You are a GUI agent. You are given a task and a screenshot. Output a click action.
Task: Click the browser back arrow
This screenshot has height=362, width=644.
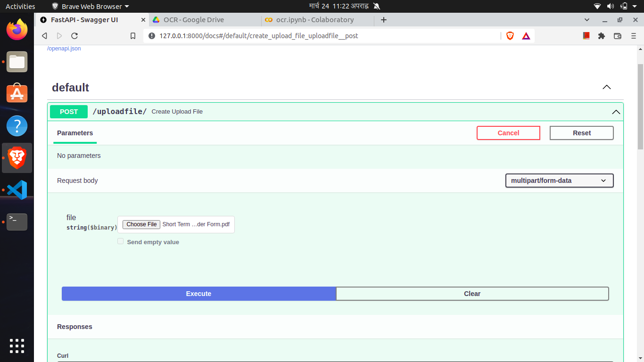44,36
